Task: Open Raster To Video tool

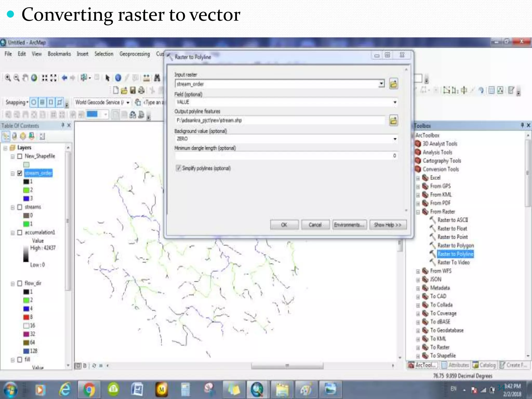Action: click(x=454, y=262)
